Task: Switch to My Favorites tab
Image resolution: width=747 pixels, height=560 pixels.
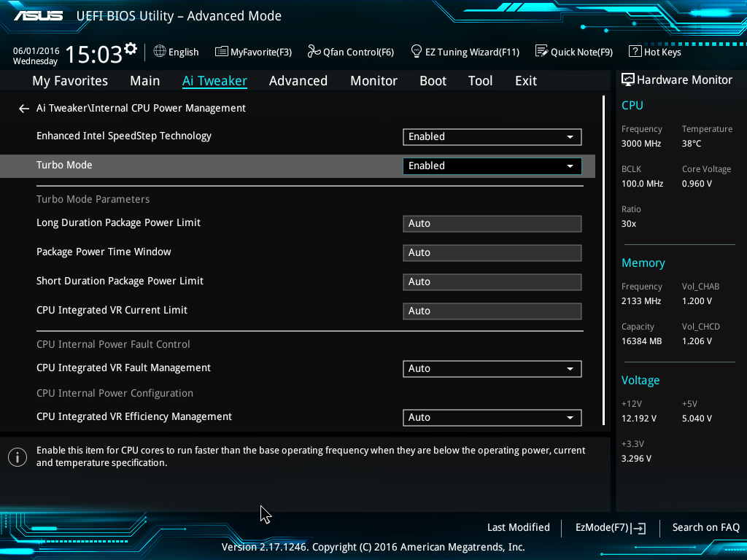Action: [70, 81]
